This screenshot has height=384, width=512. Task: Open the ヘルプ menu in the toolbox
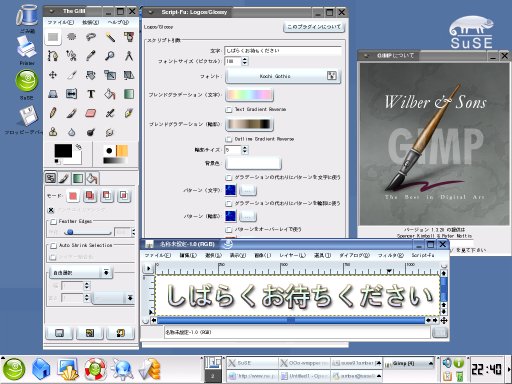(118, 22)
